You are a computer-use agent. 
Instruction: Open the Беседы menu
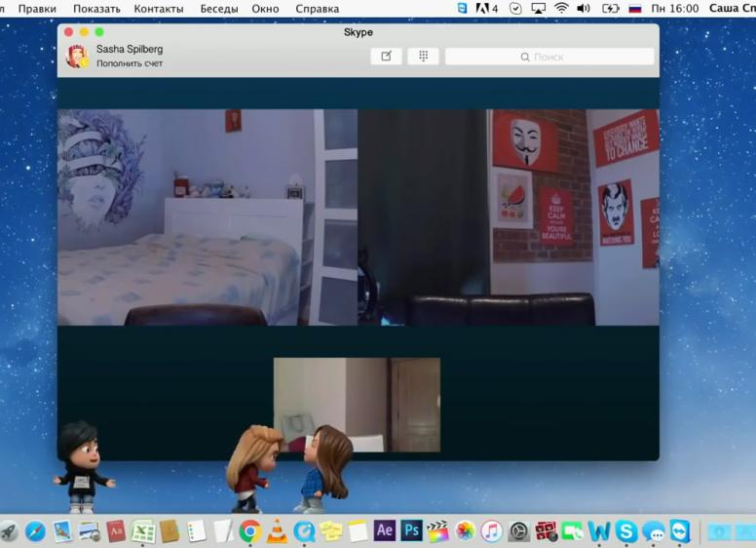219,9
